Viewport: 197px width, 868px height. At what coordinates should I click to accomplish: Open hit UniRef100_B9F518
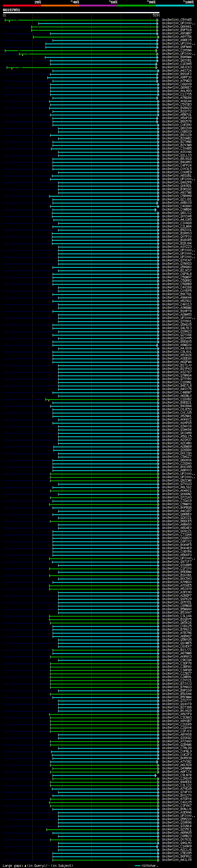click(177, 30)
